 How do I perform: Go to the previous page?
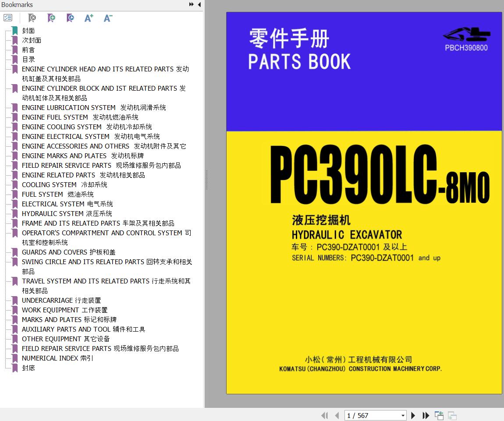[337, 416]
